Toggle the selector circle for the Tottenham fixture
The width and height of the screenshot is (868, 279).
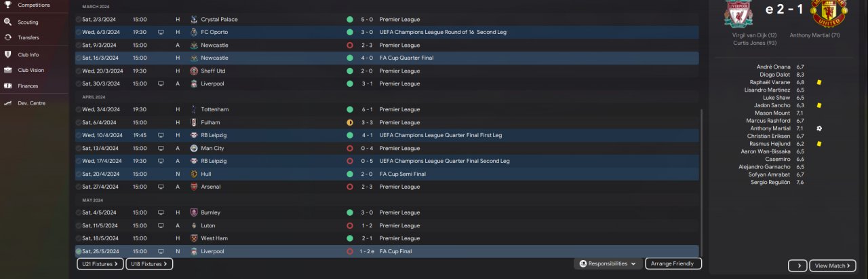click(x=79, y=109)
